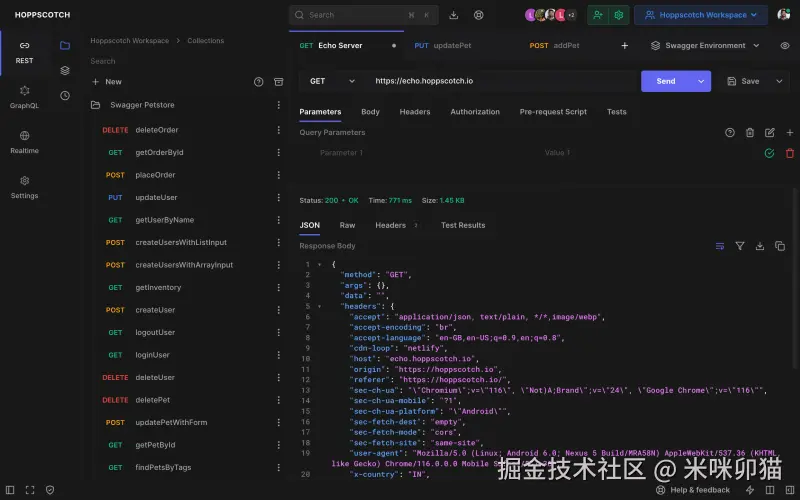Collapse the headers object on line 5

[319, 306]
